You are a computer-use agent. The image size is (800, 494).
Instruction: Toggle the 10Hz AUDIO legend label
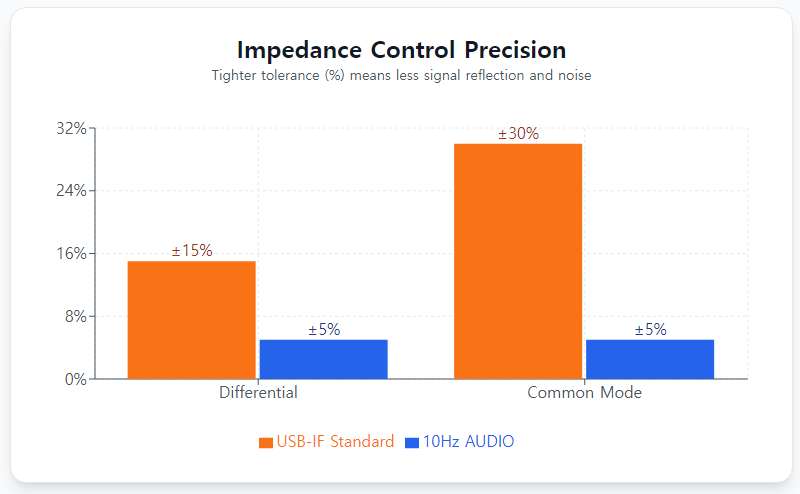pyautogui.click(x=468, y=441)
